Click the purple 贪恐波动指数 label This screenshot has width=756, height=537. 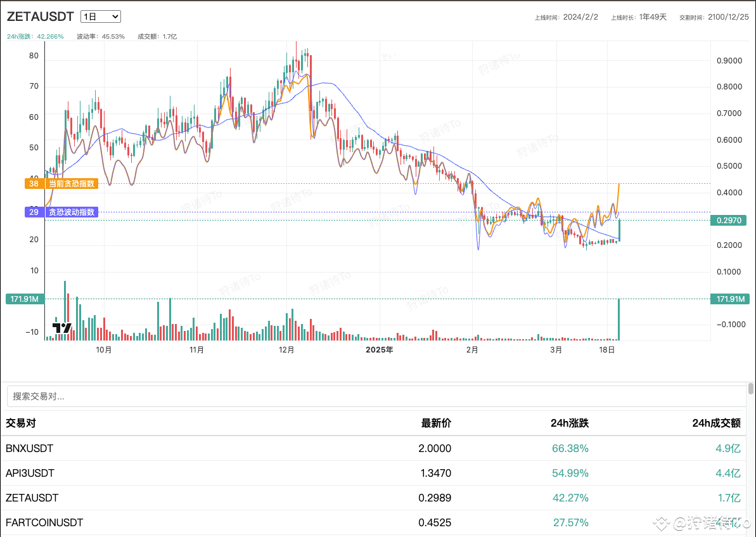point(61,212)
